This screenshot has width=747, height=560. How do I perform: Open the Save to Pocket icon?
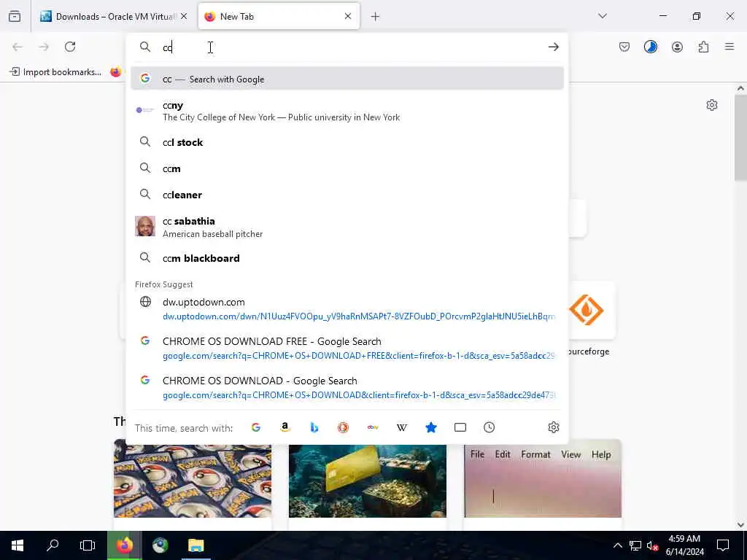(624, 47)
